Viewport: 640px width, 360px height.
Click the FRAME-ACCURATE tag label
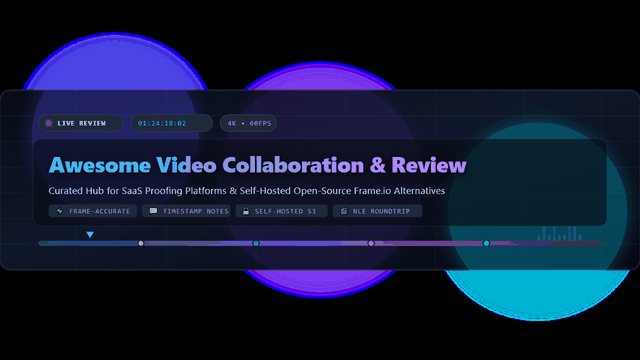pyautogui.click(x=99, y=211)
